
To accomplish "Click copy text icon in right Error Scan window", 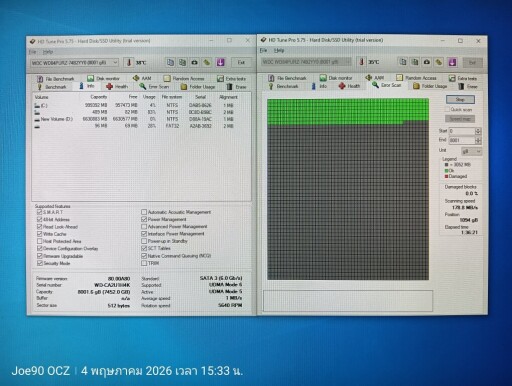I will [403, 62].
